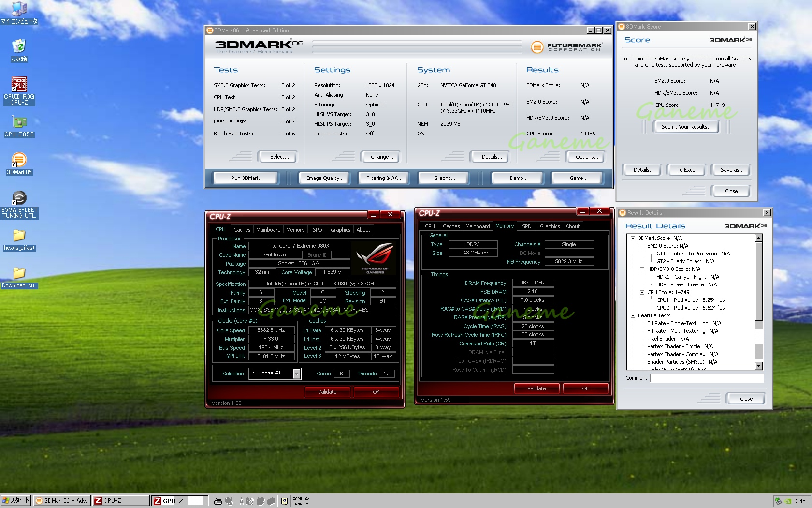Click scroll up arrow in Result Details

[758, 238]
